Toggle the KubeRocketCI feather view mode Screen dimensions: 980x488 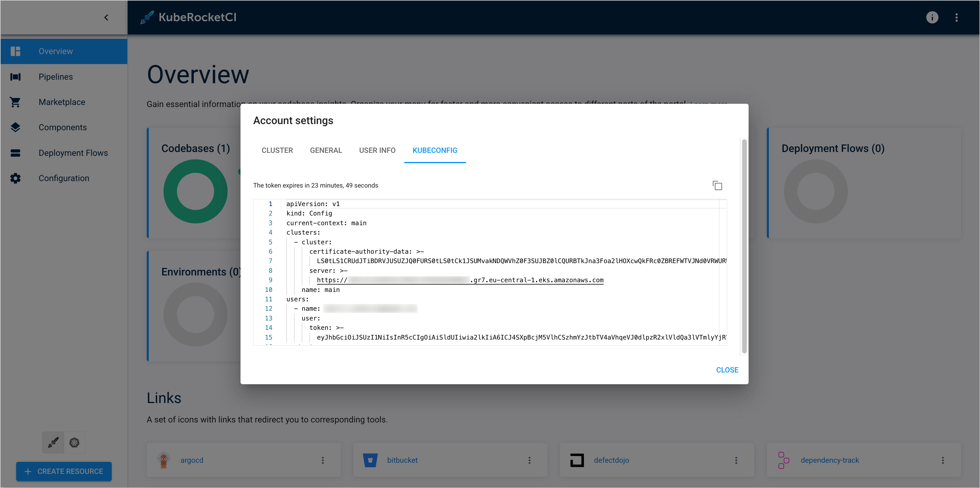(x=53, y=442)
